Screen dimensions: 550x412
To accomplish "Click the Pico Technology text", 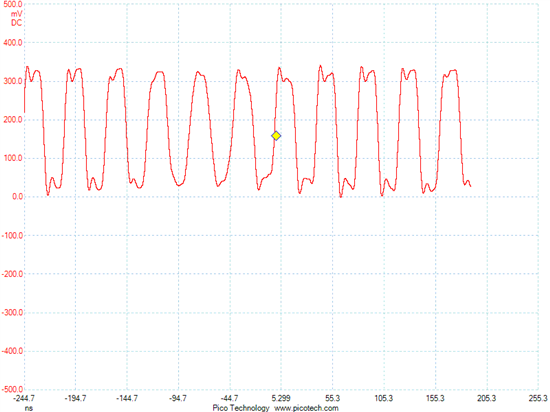I will click(241, 408).
